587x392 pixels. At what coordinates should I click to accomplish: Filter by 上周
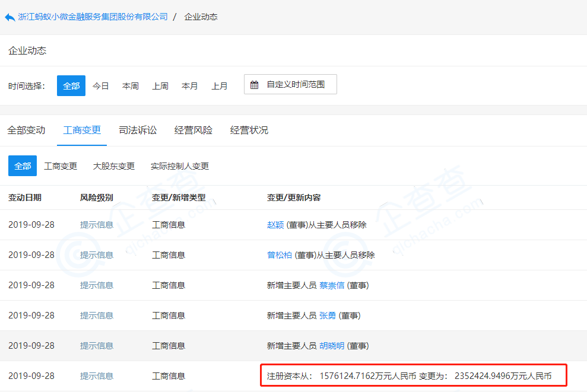click(x=160, y=86)
